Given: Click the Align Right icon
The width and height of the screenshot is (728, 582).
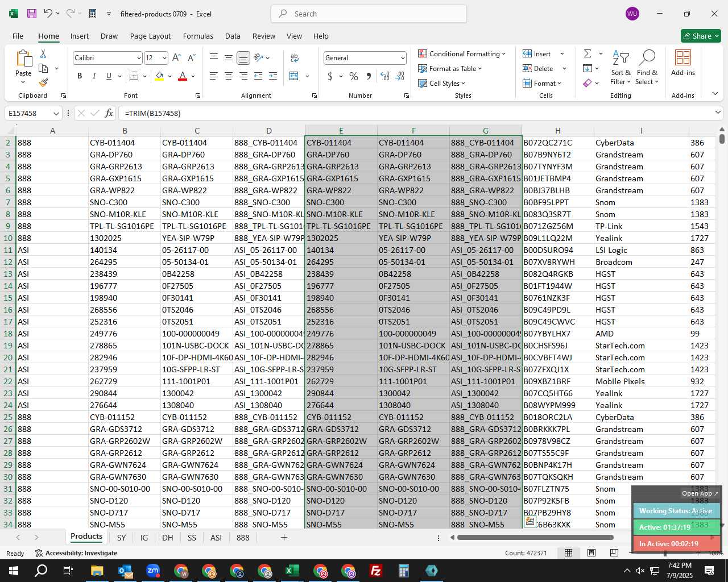Looking at the screenshot, I should [x=243, y=76].
